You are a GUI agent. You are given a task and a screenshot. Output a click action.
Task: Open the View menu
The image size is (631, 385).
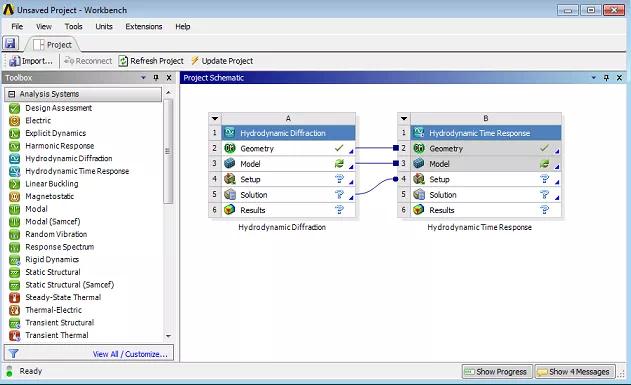click(x=44, y=27)
